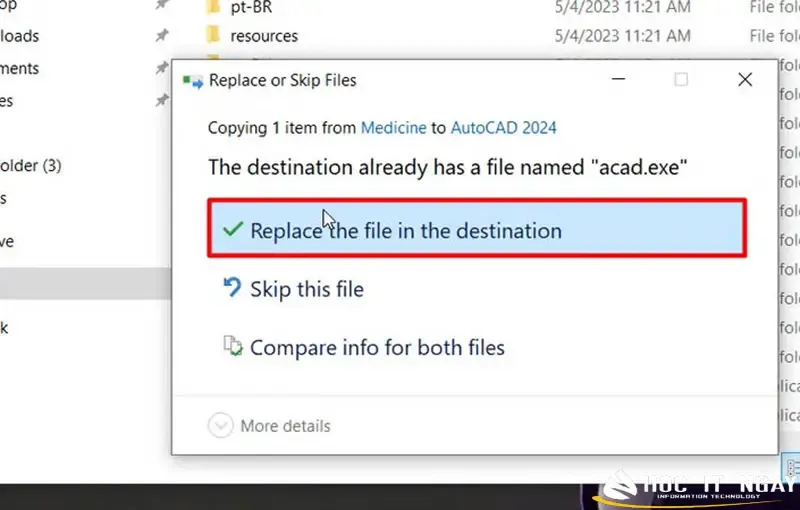800x510 pixels.
Task: Click the copy icon in dialog title bar
Action: [x=193, y=81]
